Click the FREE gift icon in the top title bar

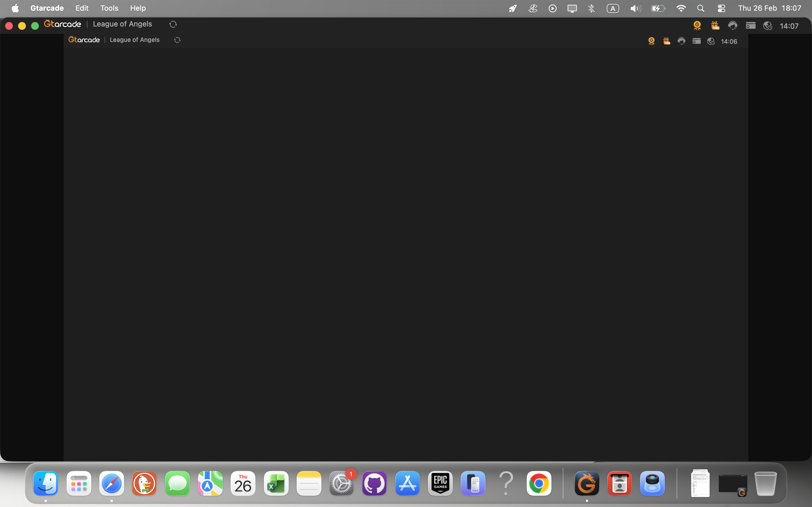715,25
